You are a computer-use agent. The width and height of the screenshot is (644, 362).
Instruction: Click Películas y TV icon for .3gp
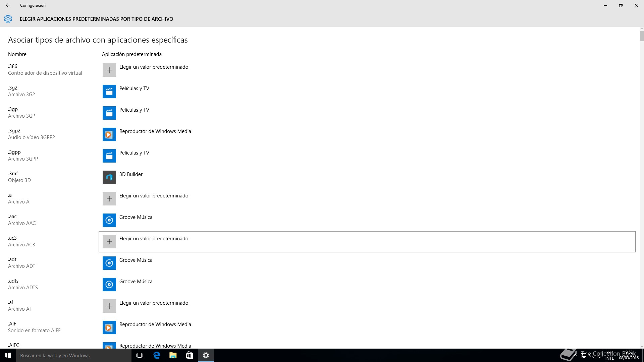click(109, 113)
